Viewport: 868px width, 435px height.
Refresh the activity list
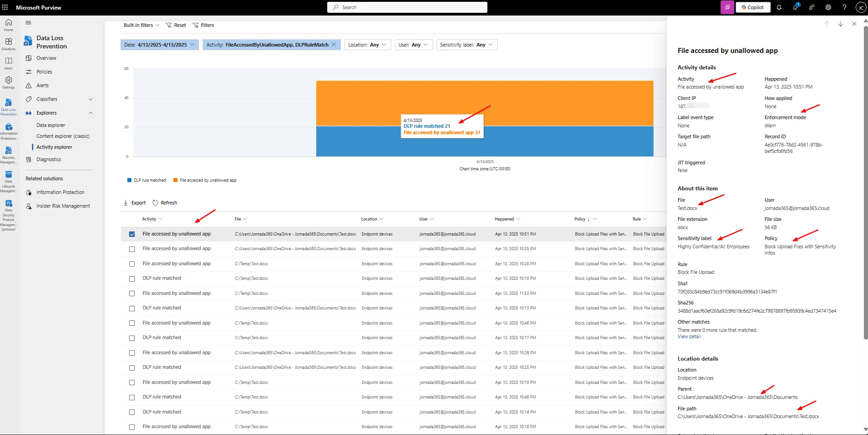(165, 203)
